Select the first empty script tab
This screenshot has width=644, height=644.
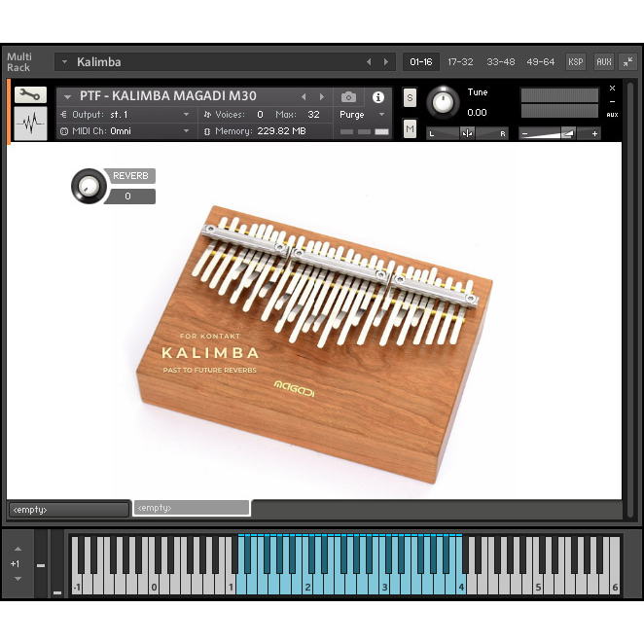[x=69, y=510]
